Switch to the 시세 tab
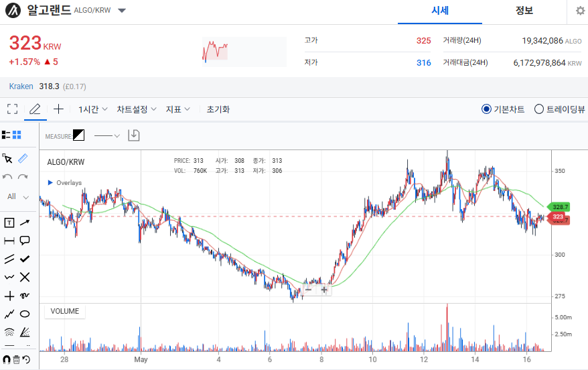 [x=440, y=11]
